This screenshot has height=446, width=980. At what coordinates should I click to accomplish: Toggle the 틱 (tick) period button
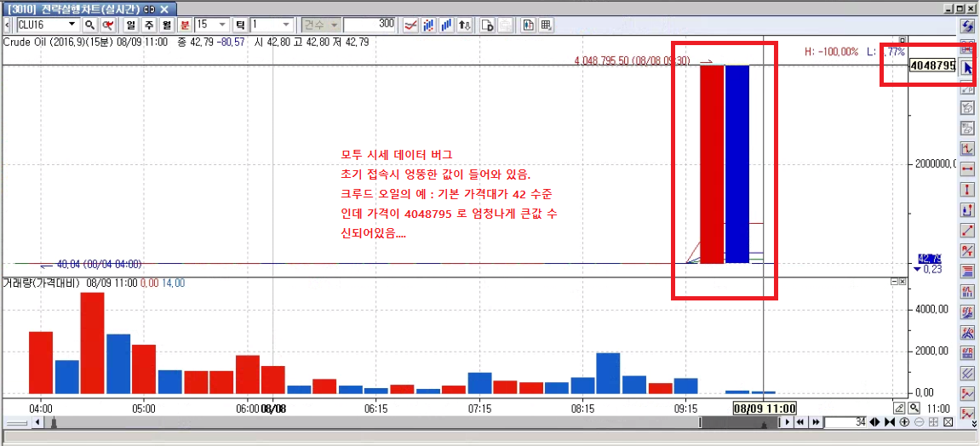tap(241, 25)
